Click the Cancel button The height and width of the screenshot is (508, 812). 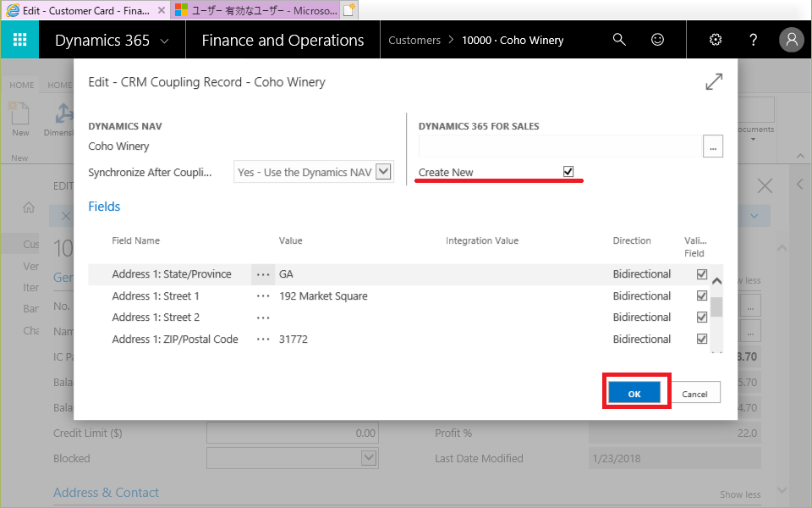[x=694, y=394]
